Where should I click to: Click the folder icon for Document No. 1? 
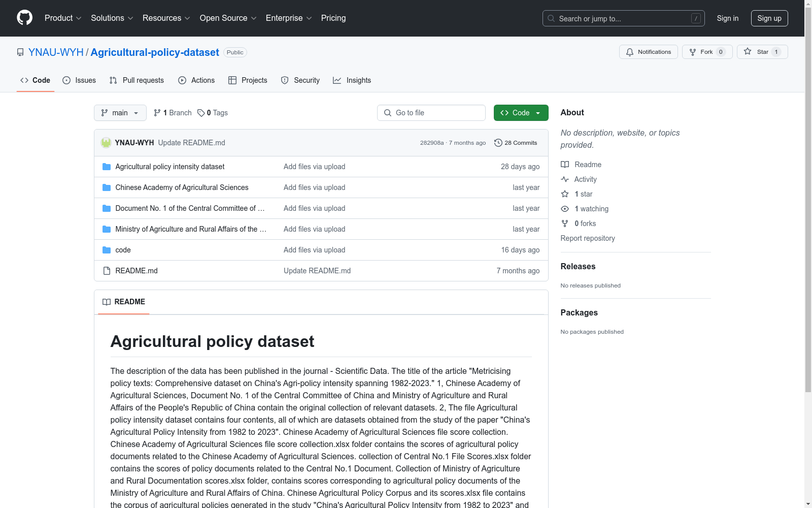coord(107,208)
